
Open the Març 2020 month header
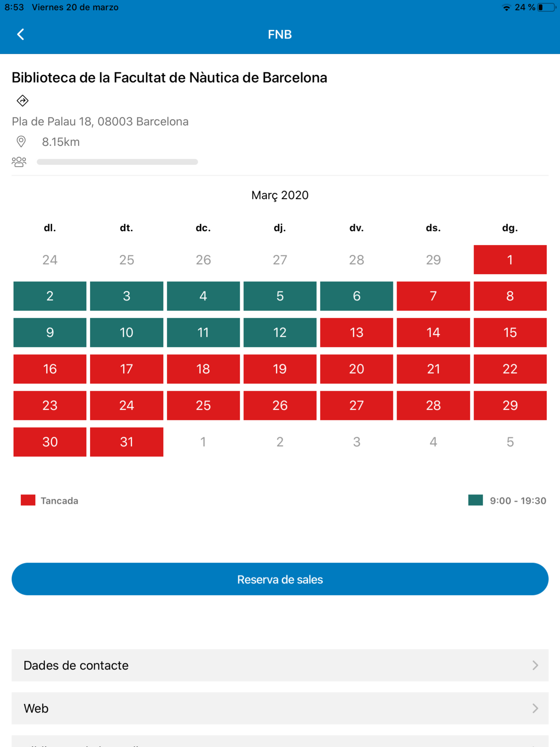click(280, 195)
